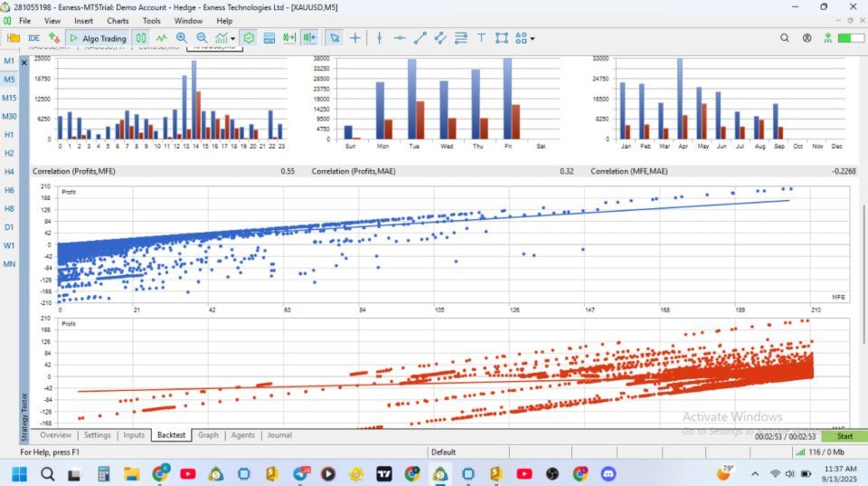This screenshot has height=486, width=868.
Task: Click the Correlation (Profits,MFE) label
Action: [x=73, y=171]
